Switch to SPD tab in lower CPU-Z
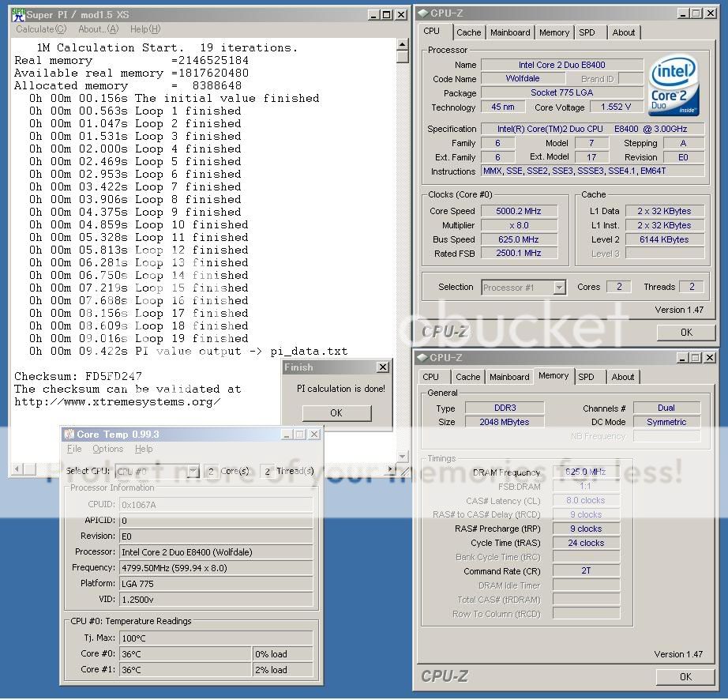Screen dimensions: 728x700 tap(586, 377)
